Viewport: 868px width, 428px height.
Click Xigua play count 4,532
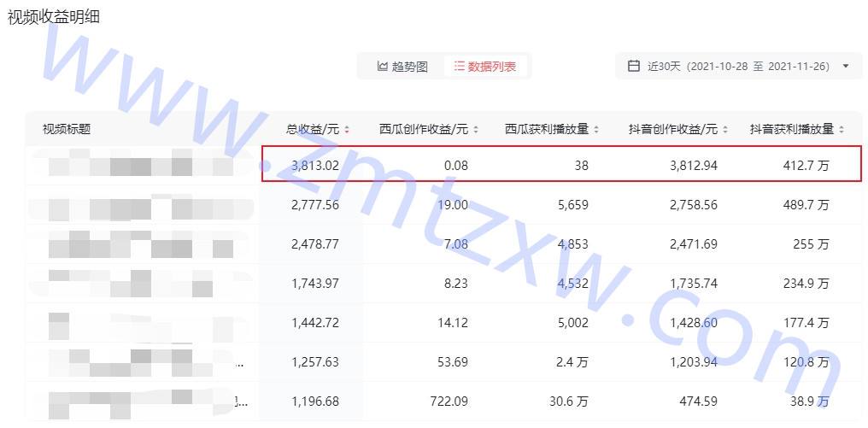(573, 284)
